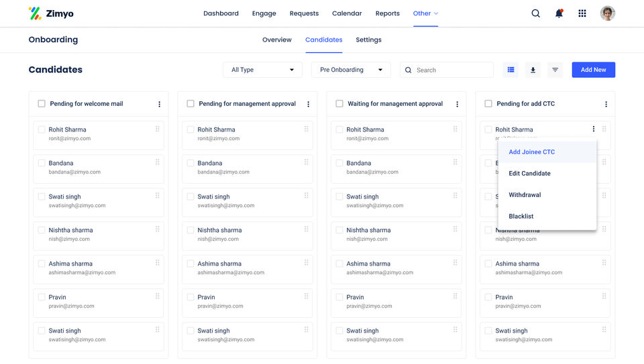644x364 pixels.
Task: Go to the Settings tab
Action: pyautogui.click(x=368, y=40)
